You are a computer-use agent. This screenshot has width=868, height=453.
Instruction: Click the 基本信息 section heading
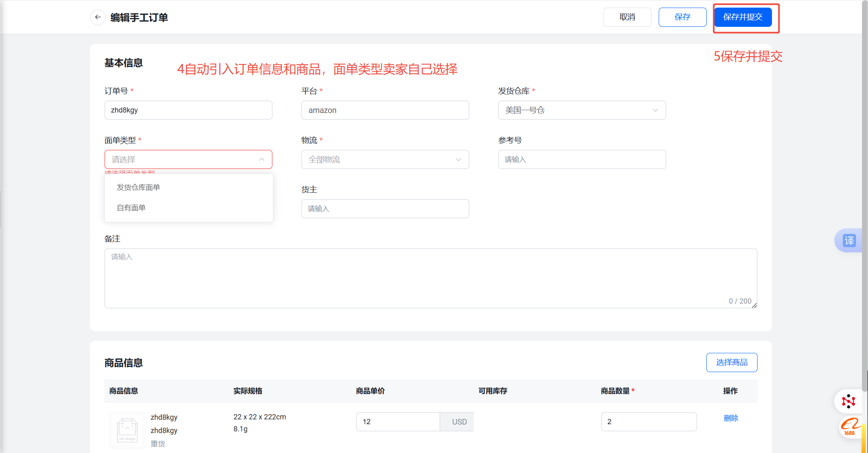point(124,63)
